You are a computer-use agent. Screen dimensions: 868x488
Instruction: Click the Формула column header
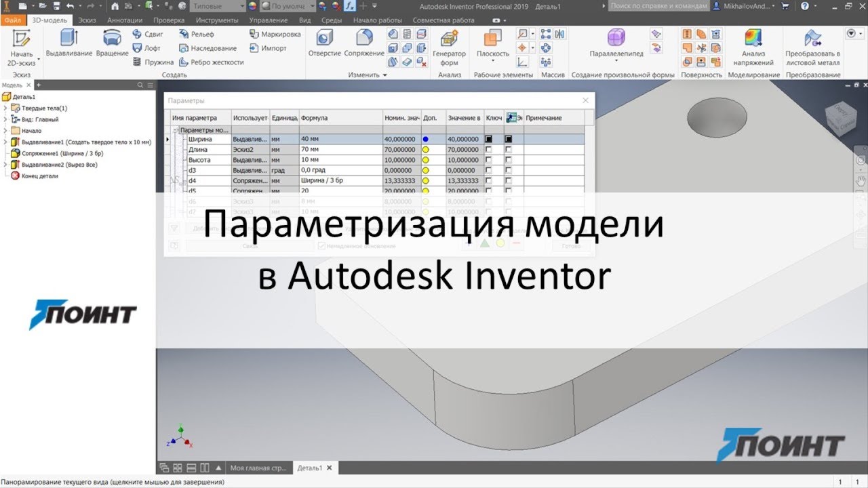(x=340, y=118)
